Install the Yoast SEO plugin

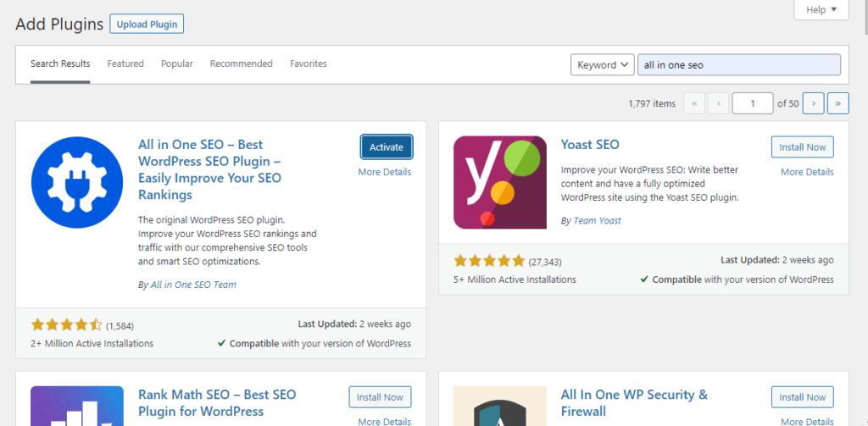click(802, 147)
